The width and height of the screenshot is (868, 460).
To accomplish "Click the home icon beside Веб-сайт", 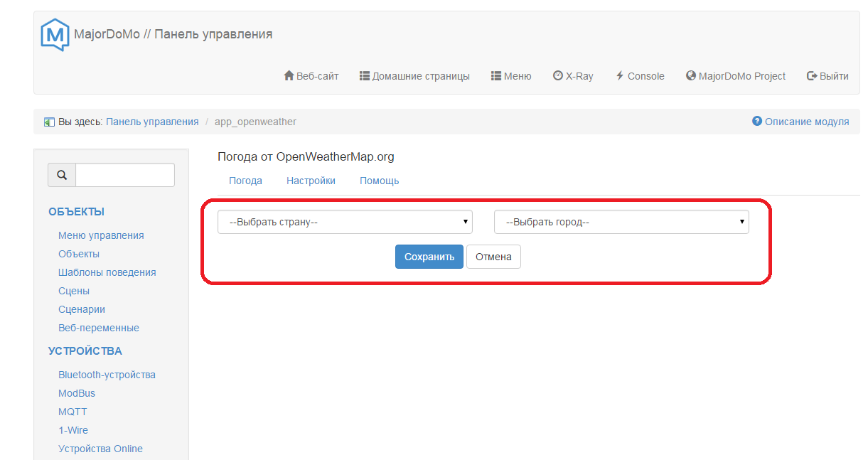I will 289,76.
